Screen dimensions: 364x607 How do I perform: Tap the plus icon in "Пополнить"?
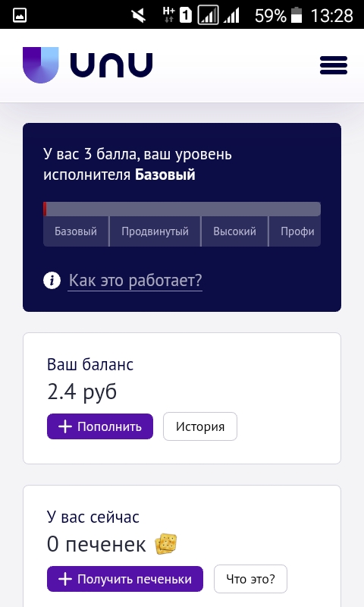tap(65, 426)
